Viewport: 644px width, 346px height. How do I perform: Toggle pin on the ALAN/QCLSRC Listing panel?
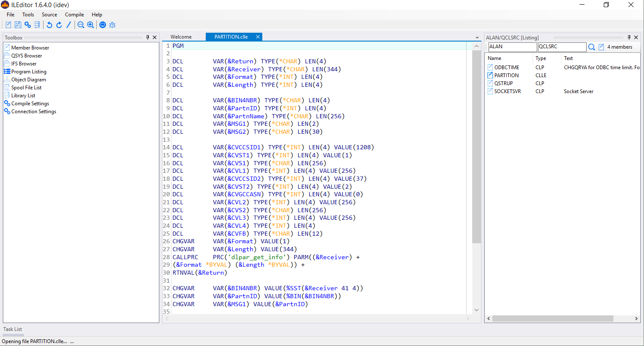[629, 37]
